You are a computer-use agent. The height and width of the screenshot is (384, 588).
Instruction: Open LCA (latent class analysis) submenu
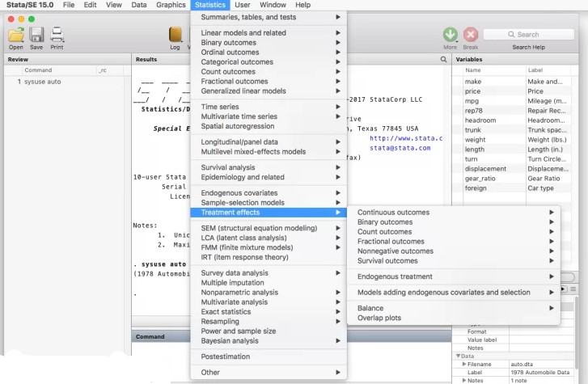click(269, 238)
